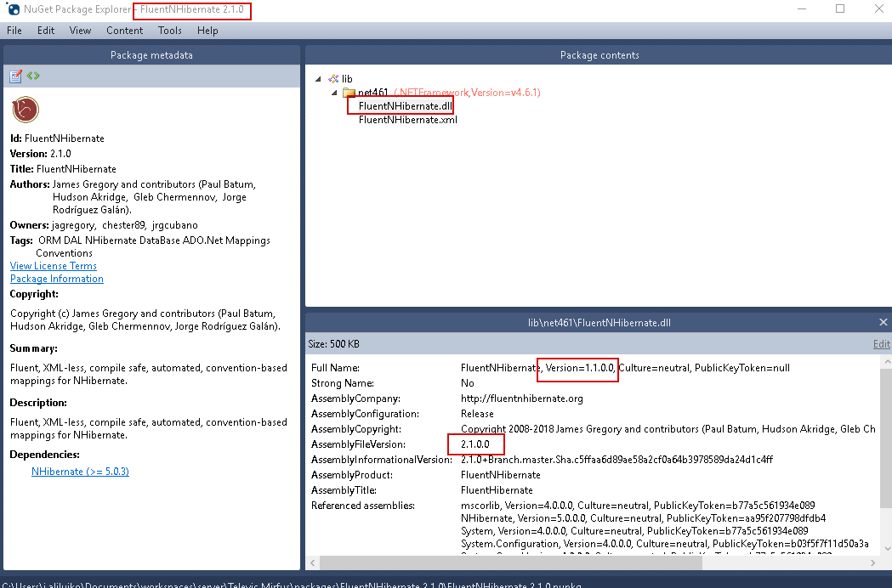Click the http://fluentnhibernate.org company value
This screenshot has height=588, width=892.
point(521,399)
